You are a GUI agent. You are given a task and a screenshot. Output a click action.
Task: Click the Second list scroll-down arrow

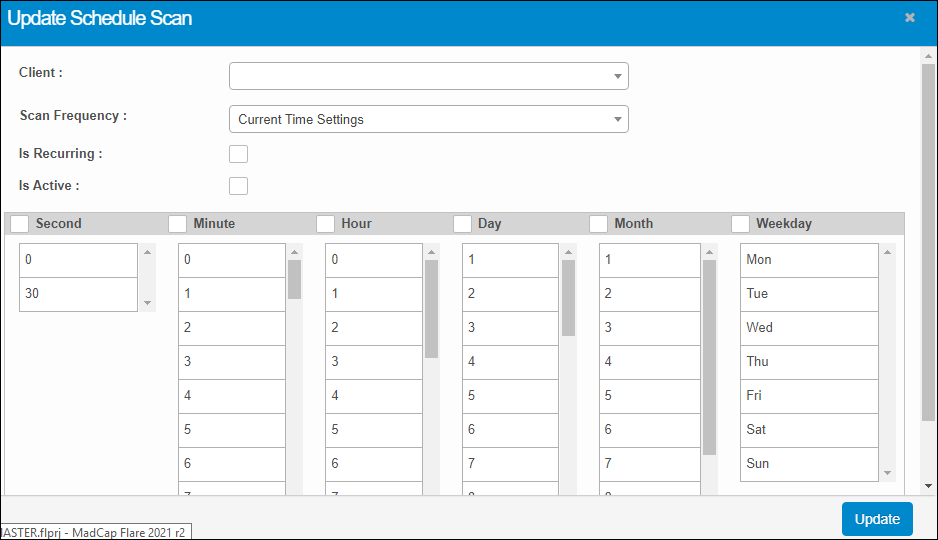148,303
